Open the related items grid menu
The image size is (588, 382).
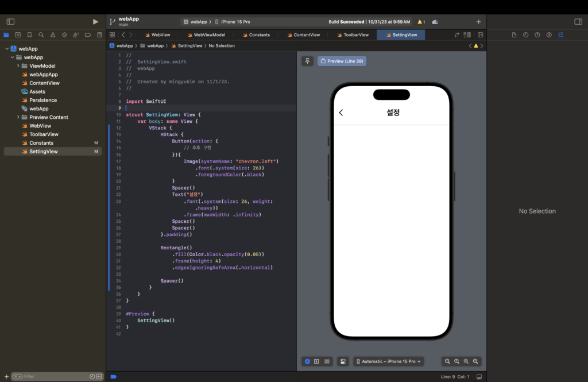(112, 35)
